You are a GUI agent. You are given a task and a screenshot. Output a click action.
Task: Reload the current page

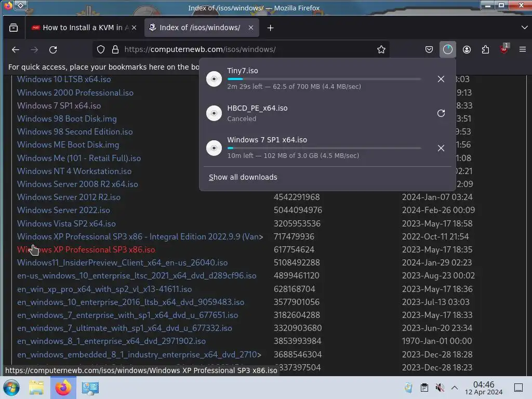(x=53, y=49)
